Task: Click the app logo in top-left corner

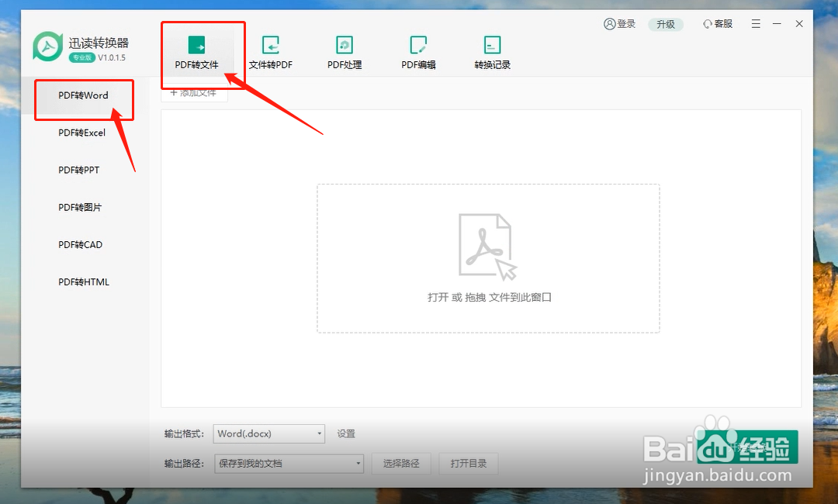Action: 47,45
